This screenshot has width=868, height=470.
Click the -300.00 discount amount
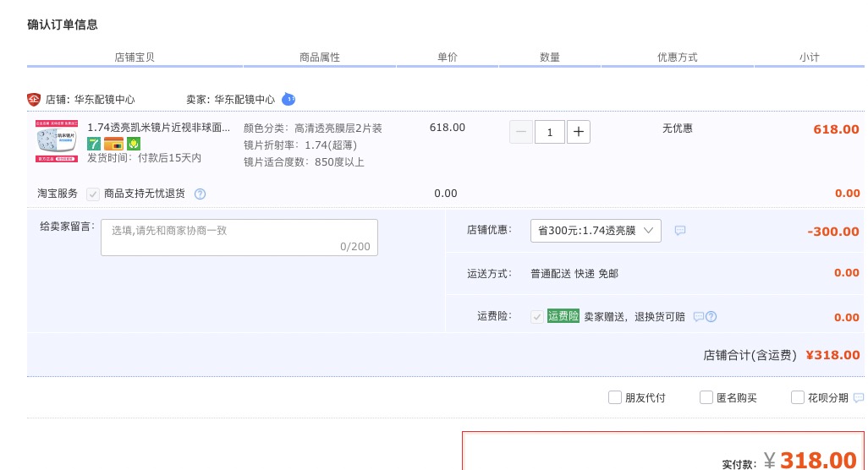pyautogui.click(x=833, y=232)
